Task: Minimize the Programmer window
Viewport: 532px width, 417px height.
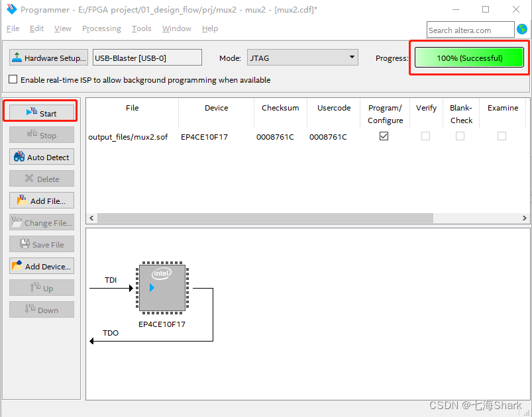Action: (x=456, y=9)
